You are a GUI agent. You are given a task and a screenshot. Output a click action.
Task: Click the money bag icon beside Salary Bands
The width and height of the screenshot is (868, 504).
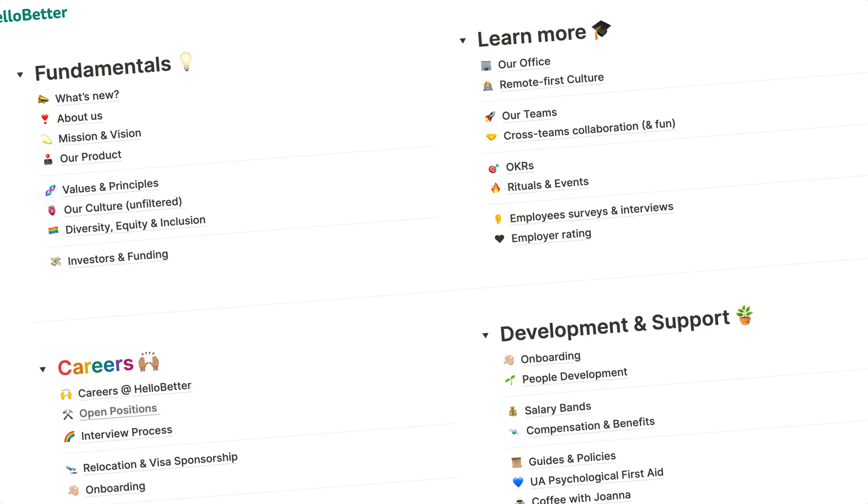(513, 411)
